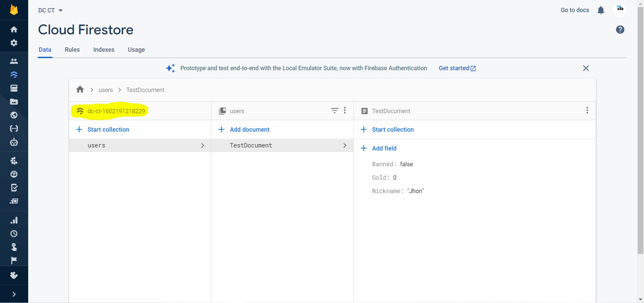Switch to the Rules tab
This screenshot has width=644, height=303.
click(72, 50)
